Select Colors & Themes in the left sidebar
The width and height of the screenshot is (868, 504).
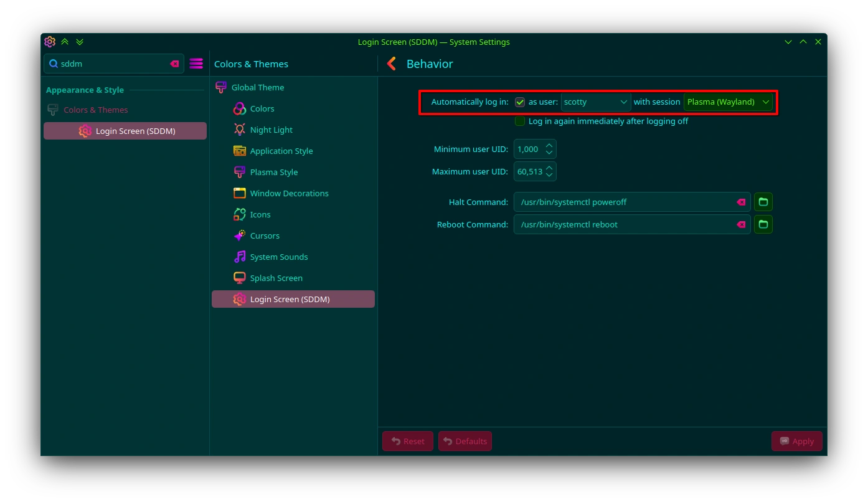point(125,110)
